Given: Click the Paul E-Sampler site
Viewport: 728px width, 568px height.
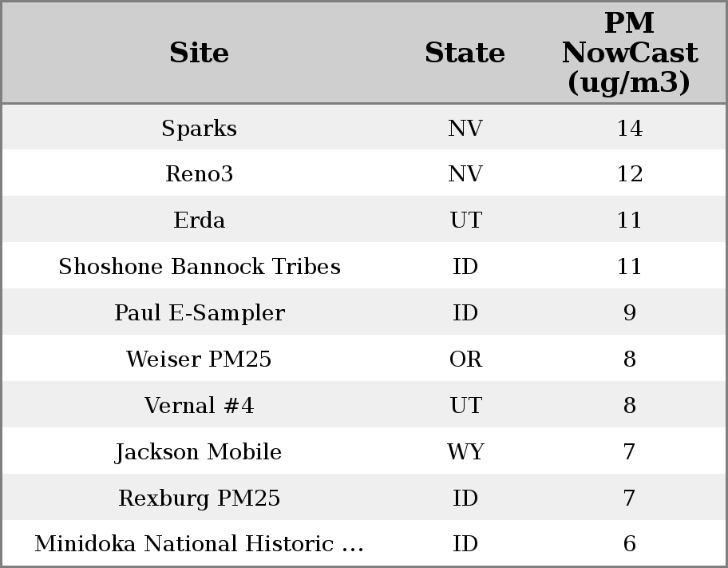Looking at the screenshot, I should [x=199, y=313].
